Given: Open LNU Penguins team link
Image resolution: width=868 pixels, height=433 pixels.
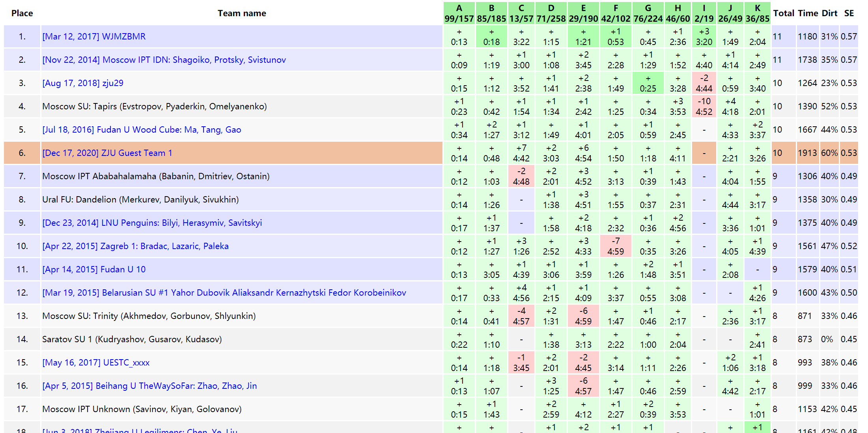Looking at the screenshot, I should pos(152,223).
